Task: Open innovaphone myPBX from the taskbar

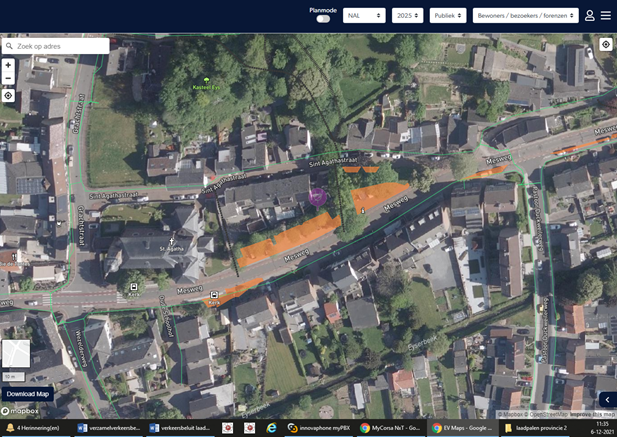Action: coord(318,427)
